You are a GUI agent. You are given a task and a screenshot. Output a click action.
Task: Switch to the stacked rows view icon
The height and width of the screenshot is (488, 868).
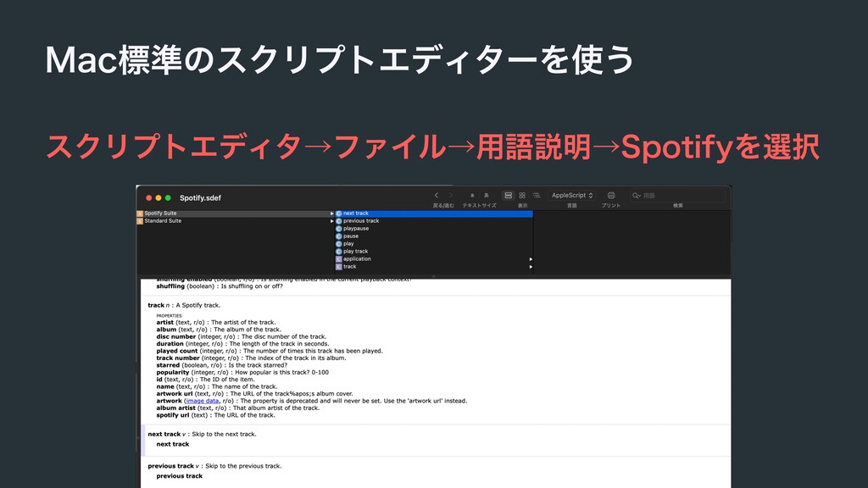tap(509, 196)
